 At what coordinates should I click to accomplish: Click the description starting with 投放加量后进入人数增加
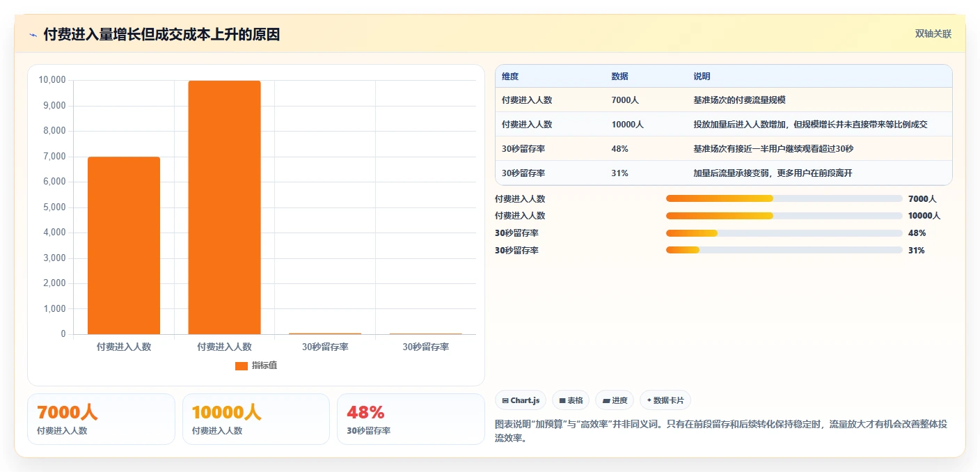[810, 125]
